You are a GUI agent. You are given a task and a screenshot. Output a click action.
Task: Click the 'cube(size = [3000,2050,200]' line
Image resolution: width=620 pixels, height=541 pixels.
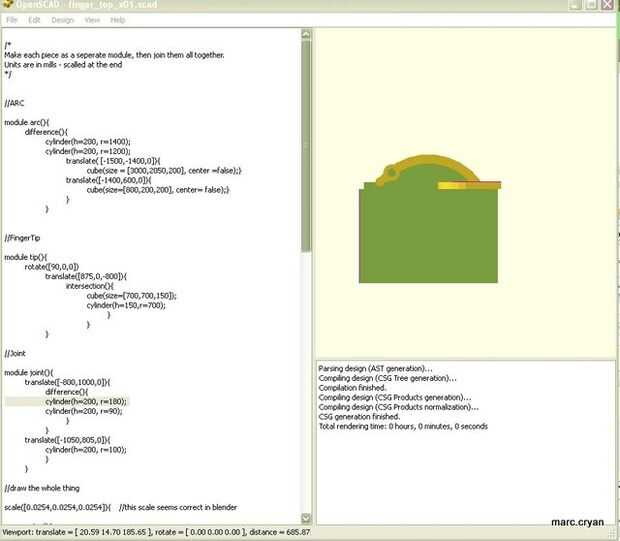point(164,170)
